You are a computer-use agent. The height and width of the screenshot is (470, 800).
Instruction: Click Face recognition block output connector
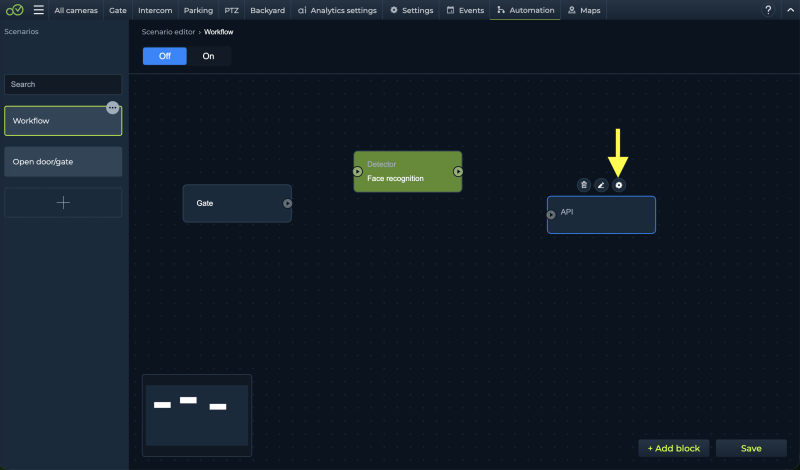pyautogui.click(x=458, y=171)
